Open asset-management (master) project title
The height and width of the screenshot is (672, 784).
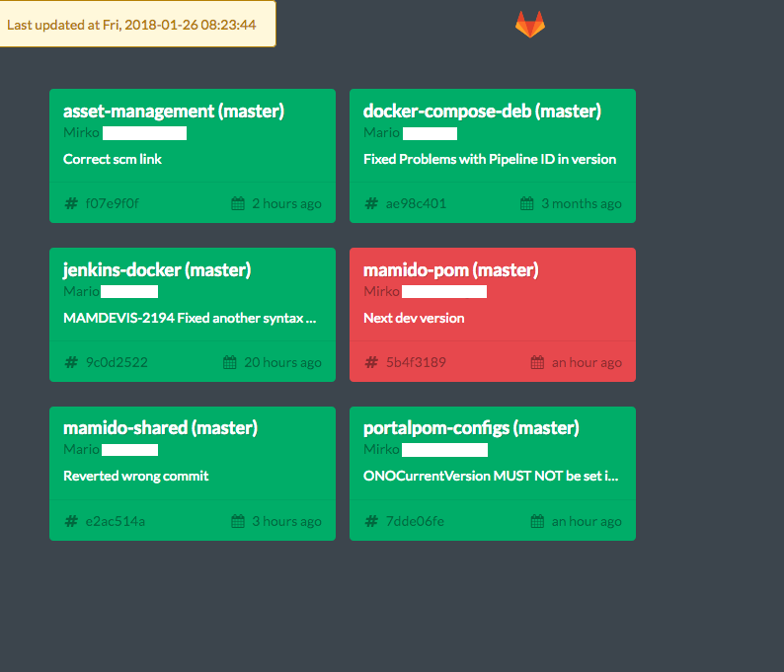click(174, 111)
